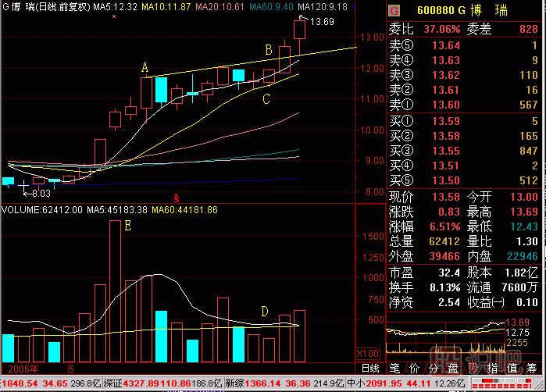Open the 笔 tick-by-tick tab

pyautogui.click(x=394, y=368)
